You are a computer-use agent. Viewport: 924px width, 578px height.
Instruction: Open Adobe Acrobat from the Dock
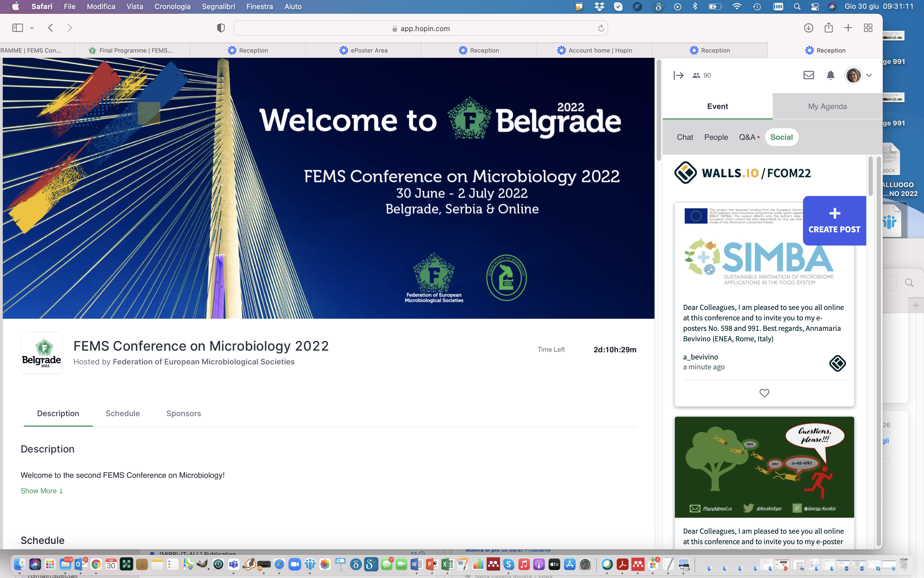pos(622,564)
